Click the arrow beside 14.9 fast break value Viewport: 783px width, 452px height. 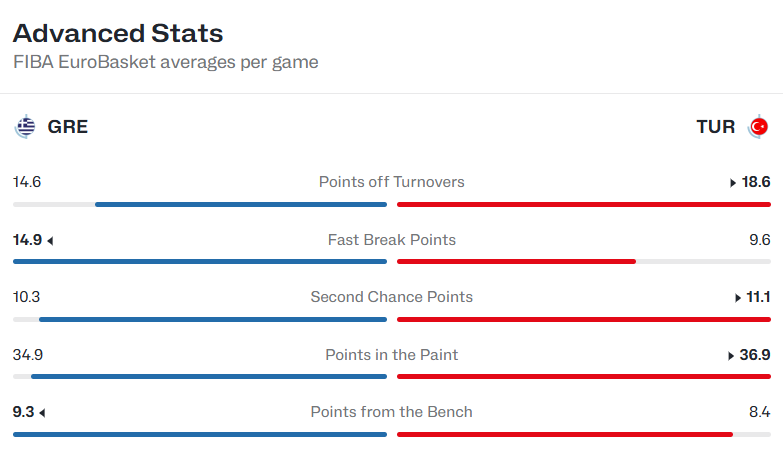[50, 241]
